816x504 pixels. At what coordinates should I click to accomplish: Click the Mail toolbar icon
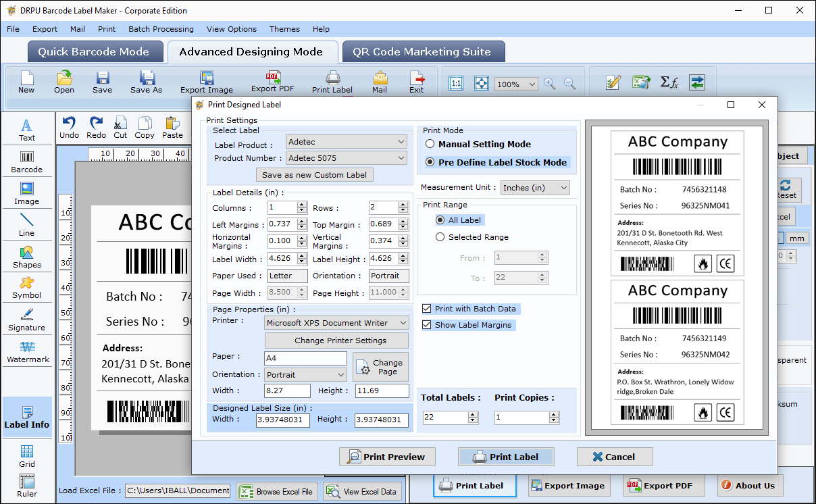tap(380, 82)
